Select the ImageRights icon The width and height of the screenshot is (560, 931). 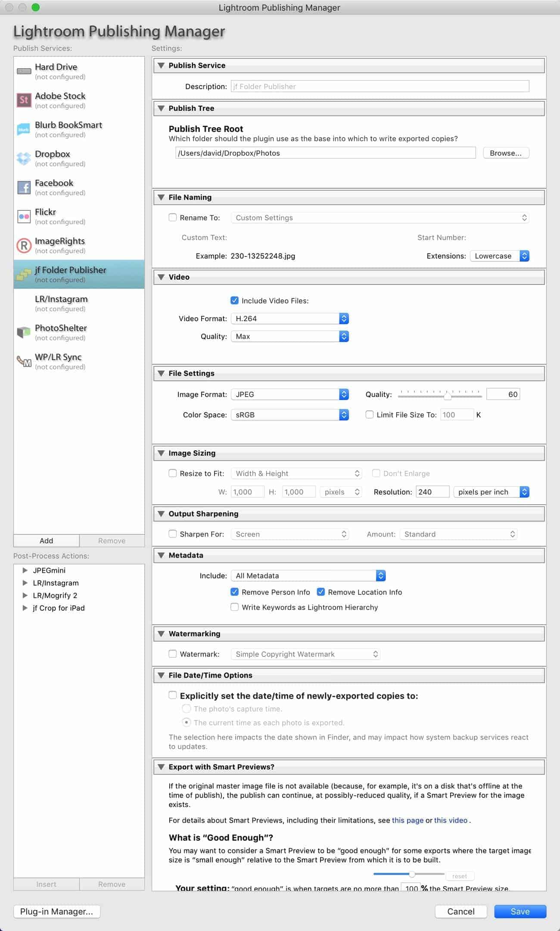(x=24, y=245)
